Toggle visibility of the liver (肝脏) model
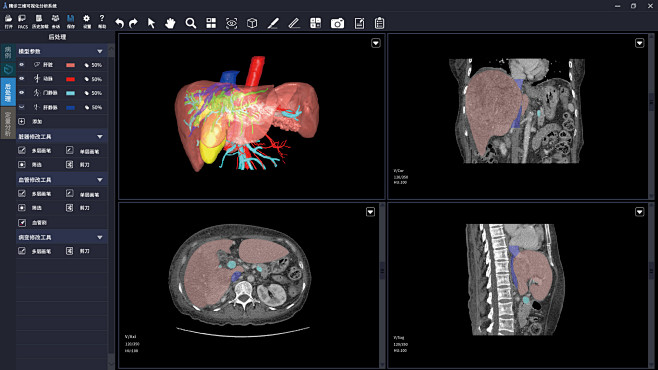The height and width of the screenshot is (370, 658). (x=22, y=65)
